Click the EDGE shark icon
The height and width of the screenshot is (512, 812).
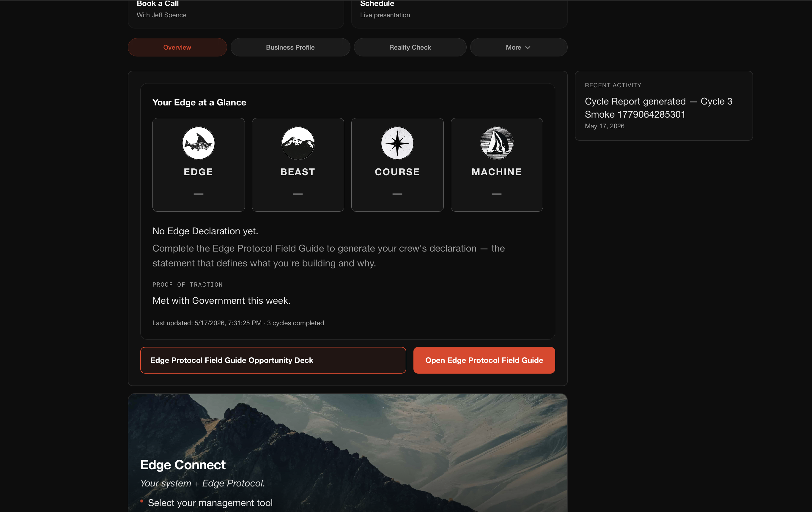click(198, 143)
